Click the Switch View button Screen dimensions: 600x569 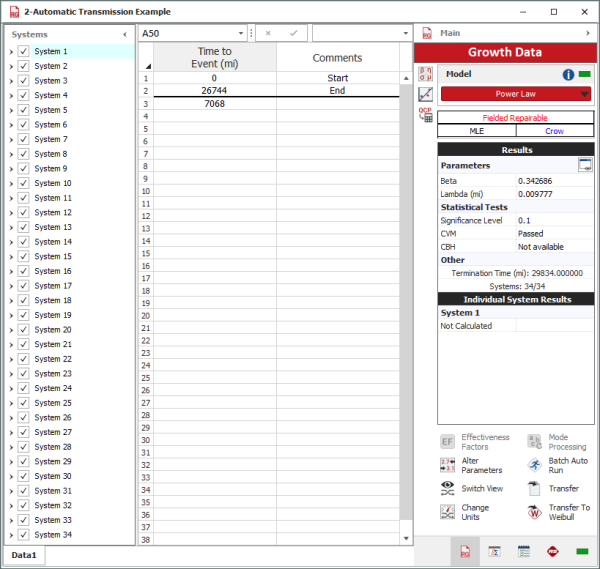450,489
